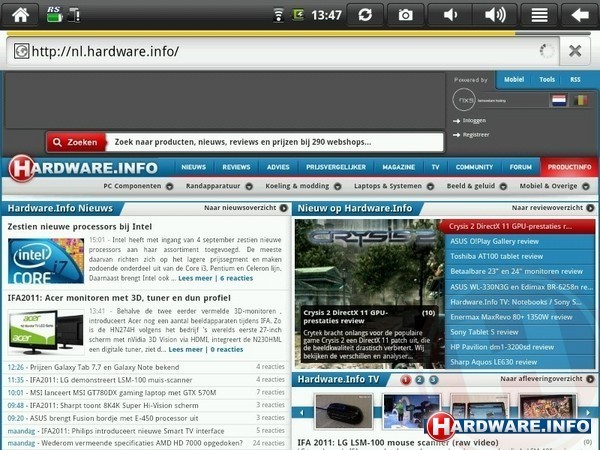Screen dimensions: 600x450
Task: Select Sony Tablet S review
Action: (520, 332)
